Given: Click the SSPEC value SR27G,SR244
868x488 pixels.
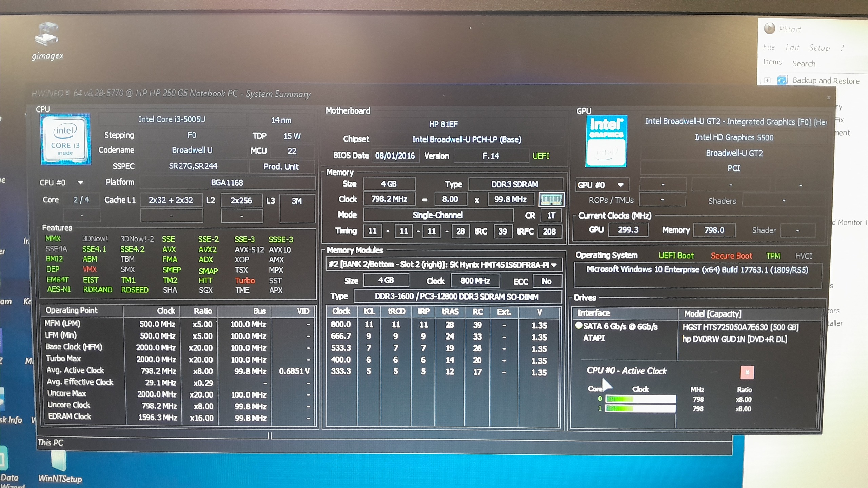Looking at the screenshot, I should click(x=193, y=166).
